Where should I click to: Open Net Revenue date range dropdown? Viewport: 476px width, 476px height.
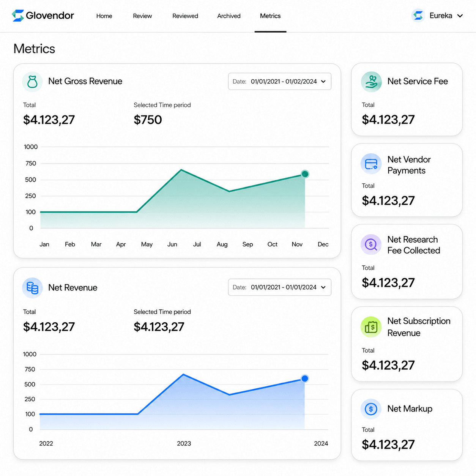(x=280, y=287)
